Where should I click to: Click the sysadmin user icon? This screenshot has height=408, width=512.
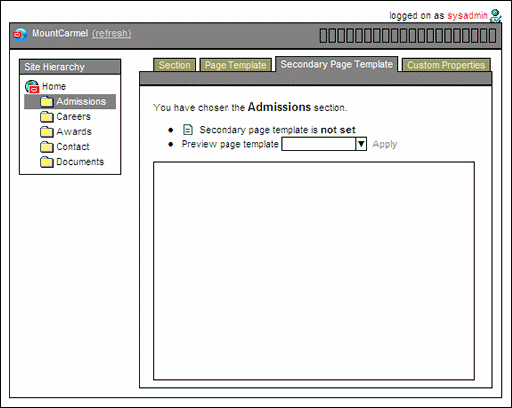(x=495, y=16)
